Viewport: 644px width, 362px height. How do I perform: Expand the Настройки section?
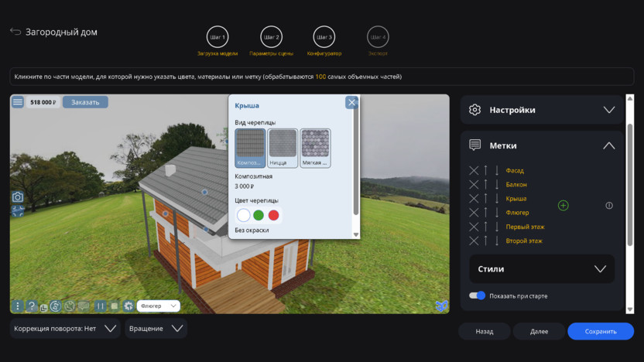(x=609, y=110)
